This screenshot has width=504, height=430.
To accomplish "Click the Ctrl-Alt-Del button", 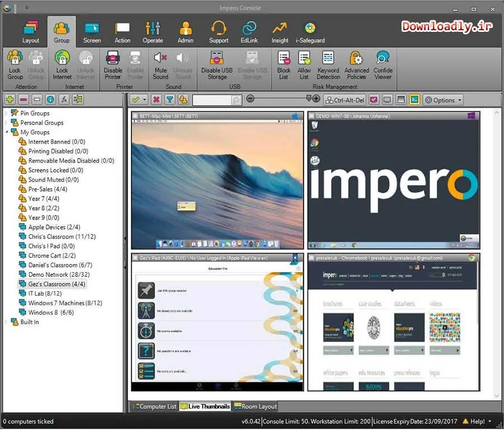I will [345, 100].
